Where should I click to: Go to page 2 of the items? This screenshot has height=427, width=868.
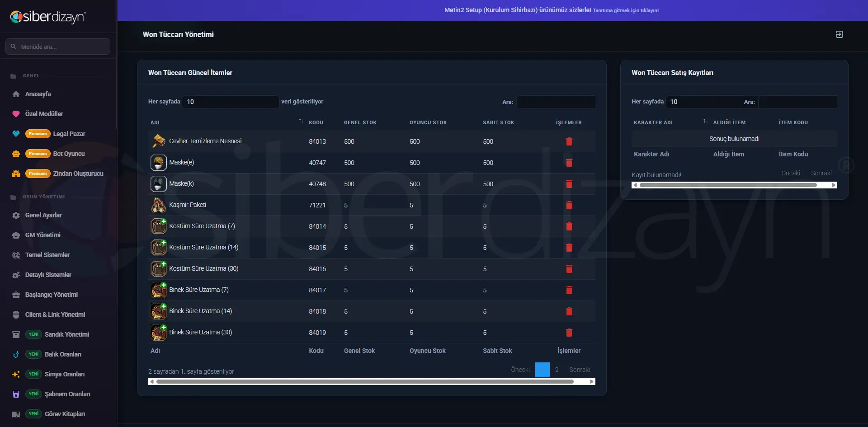(557, 370)
